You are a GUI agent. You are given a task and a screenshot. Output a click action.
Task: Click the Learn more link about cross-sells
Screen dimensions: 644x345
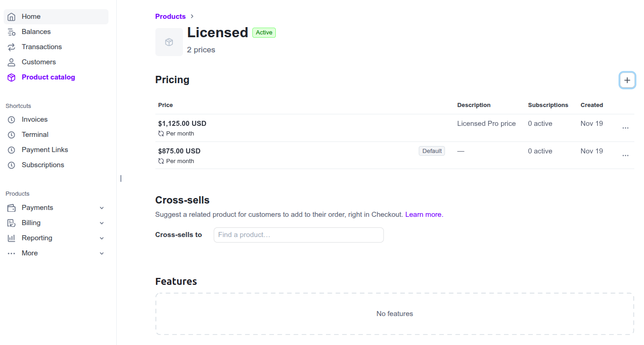click(x=422, y=214)
